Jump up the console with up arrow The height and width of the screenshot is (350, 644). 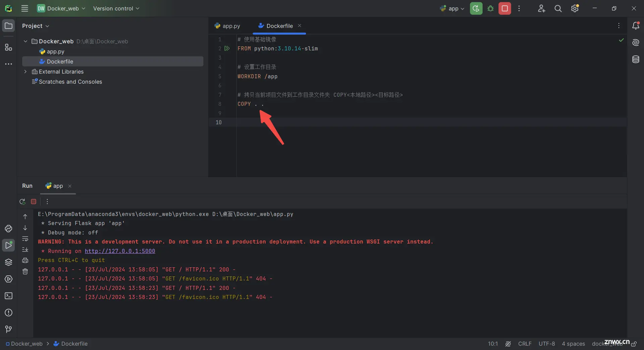(x=25, y=217)
